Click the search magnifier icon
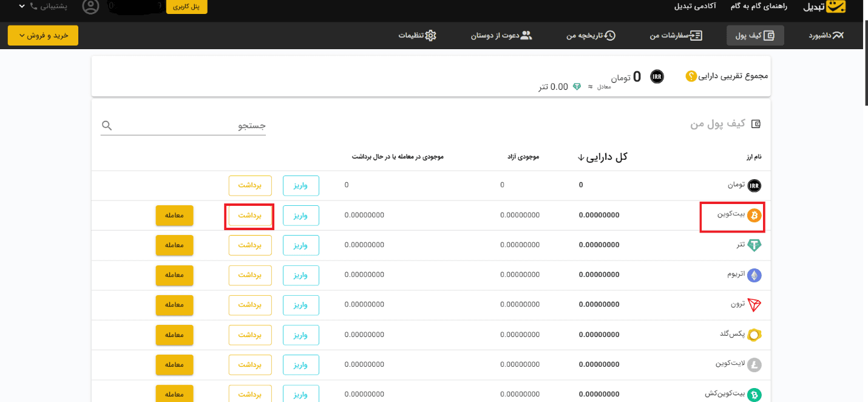Viewport: 868px width, 402px height. (107, 126)
